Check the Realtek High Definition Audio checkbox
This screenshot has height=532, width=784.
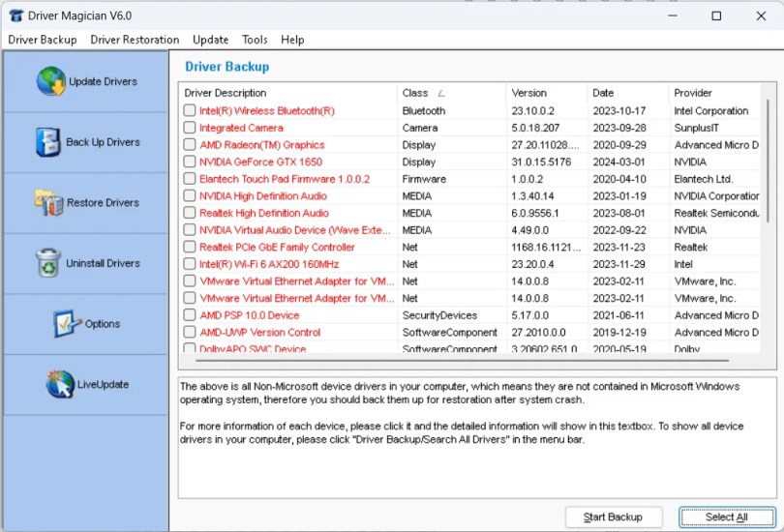click(190, 212)
